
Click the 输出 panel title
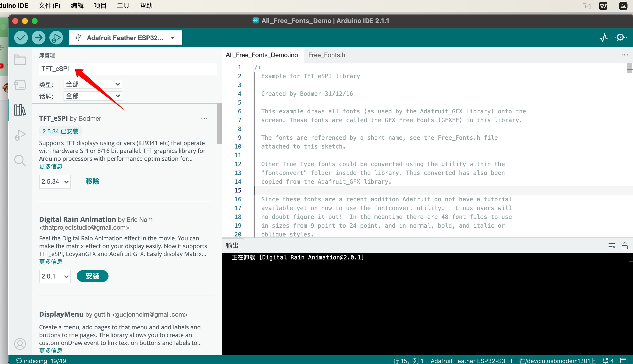pyautogui.click(x=232, y=246)
